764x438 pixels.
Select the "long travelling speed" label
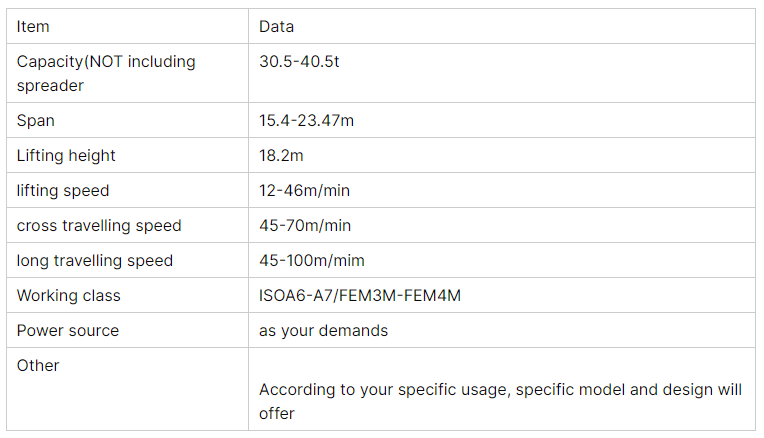tap(95, 261)
